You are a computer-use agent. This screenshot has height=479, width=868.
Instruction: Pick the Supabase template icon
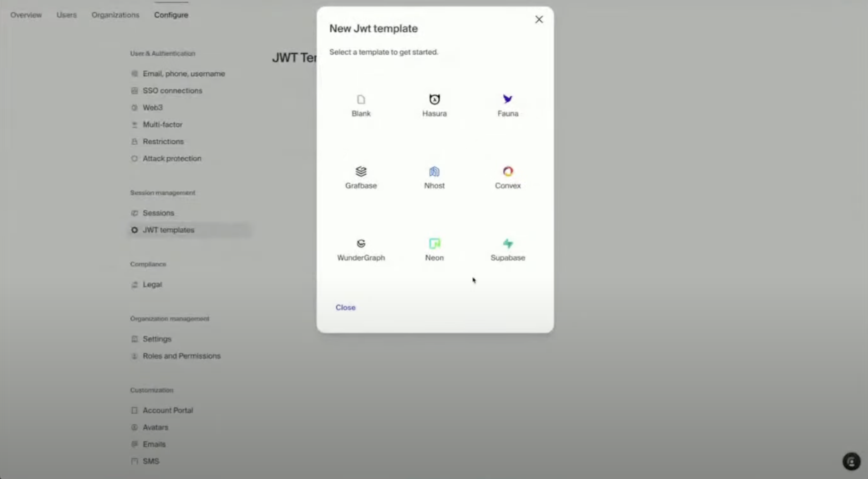click(x=508, y=244)
